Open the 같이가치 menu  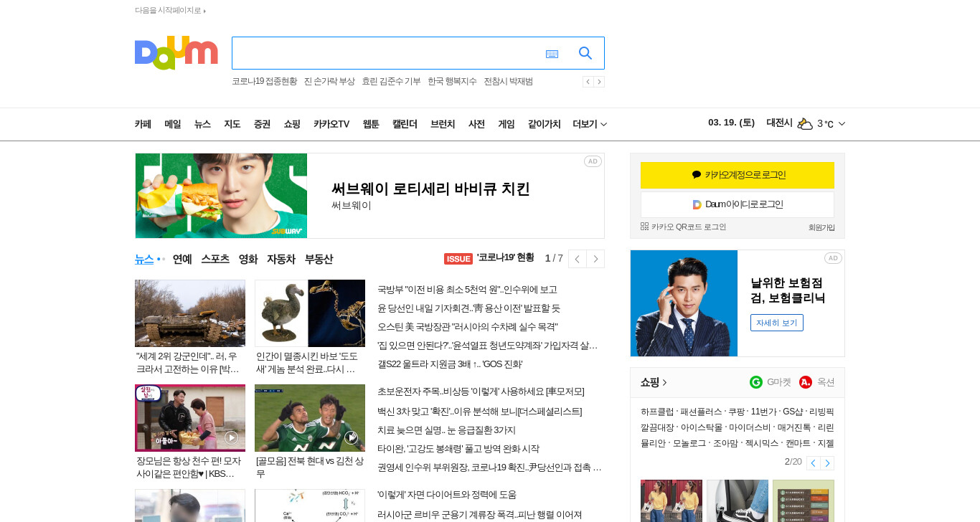(545, 124)
